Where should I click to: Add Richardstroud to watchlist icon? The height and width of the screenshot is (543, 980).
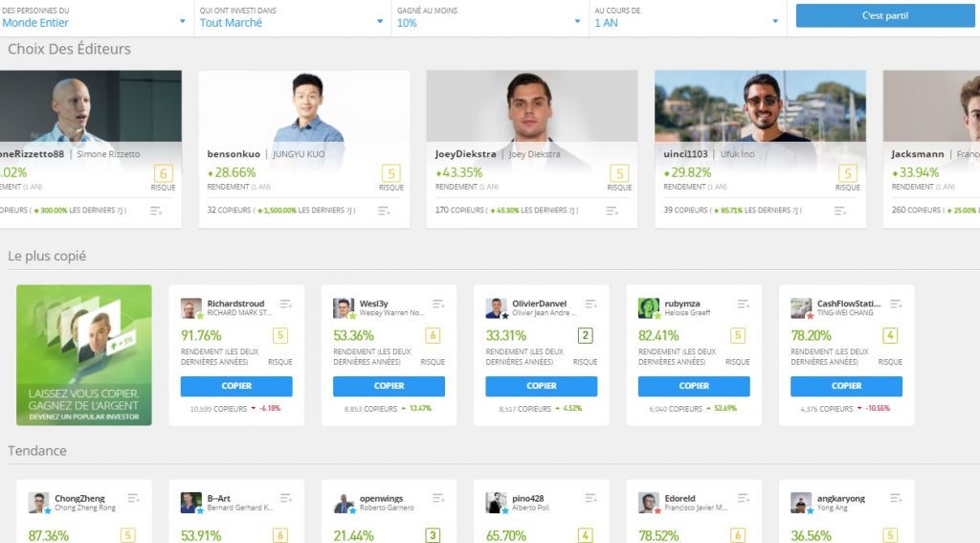tap(285, 304)
